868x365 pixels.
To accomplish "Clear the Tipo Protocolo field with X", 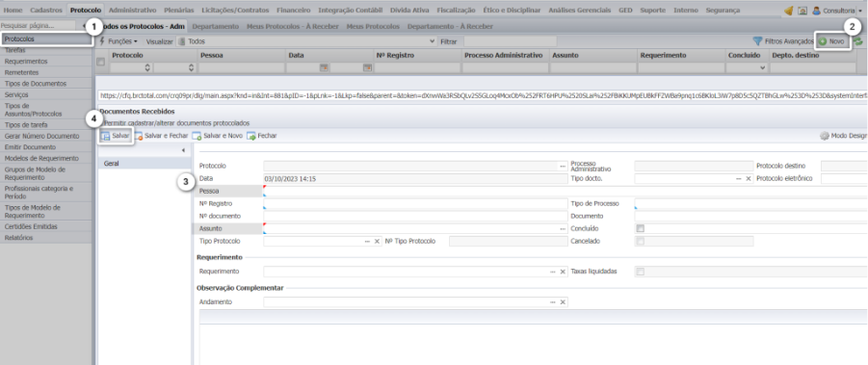I will 377,241.
